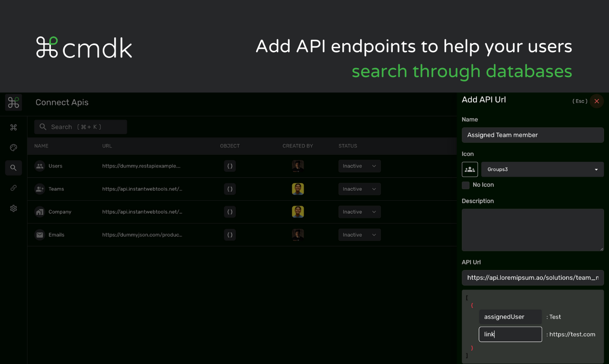Click the Users row group icon
Viewport: 609px width, 364px height.
coord(39,166)
